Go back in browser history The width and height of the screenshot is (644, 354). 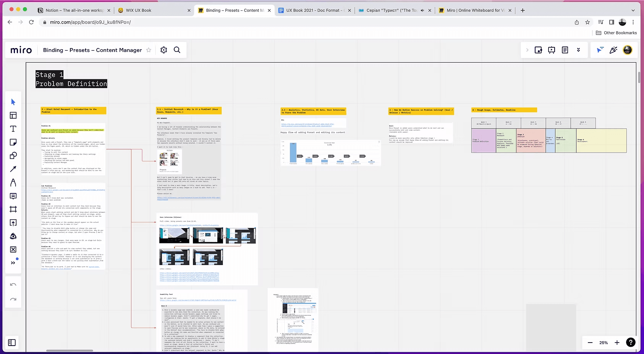pos(10,22)
